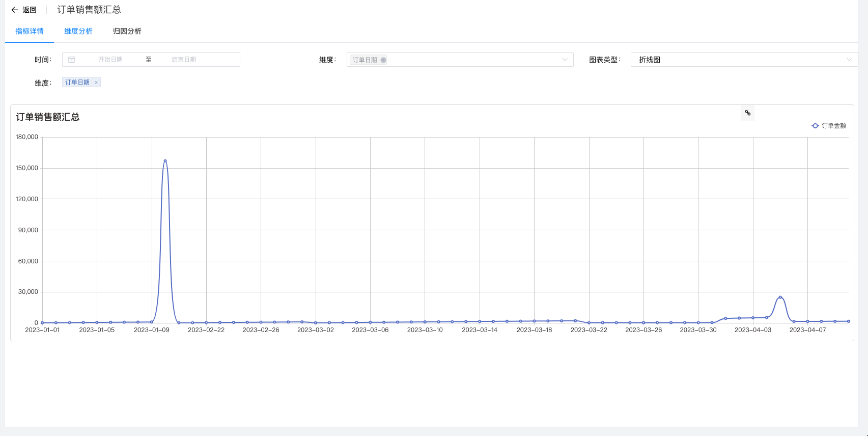Click the 返回 text button
Viewport: 868px width, 436px height.
[30, 10]
